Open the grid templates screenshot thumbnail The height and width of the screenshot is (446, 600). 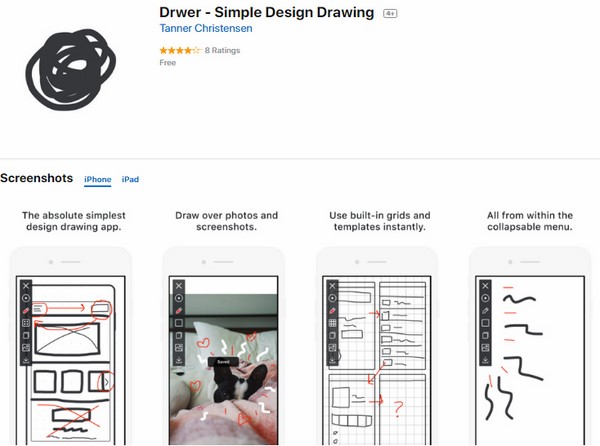click(x=377, y=346)
